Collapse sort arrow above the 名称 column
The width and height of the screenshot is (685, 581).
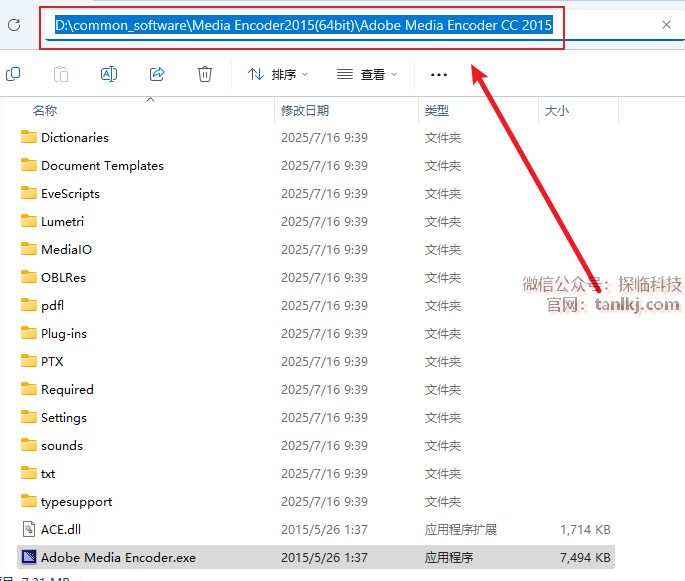point(151,99)
